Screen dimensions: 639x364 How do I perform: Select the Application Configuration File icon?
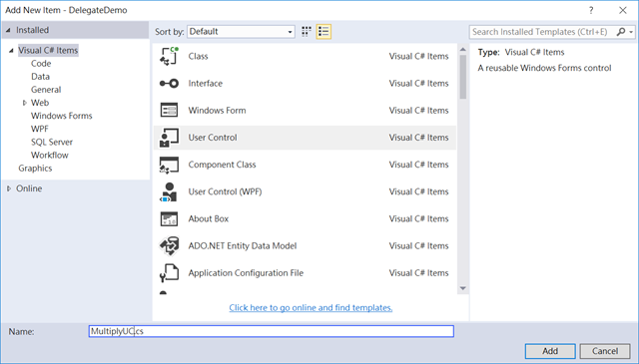pos(169,273)
